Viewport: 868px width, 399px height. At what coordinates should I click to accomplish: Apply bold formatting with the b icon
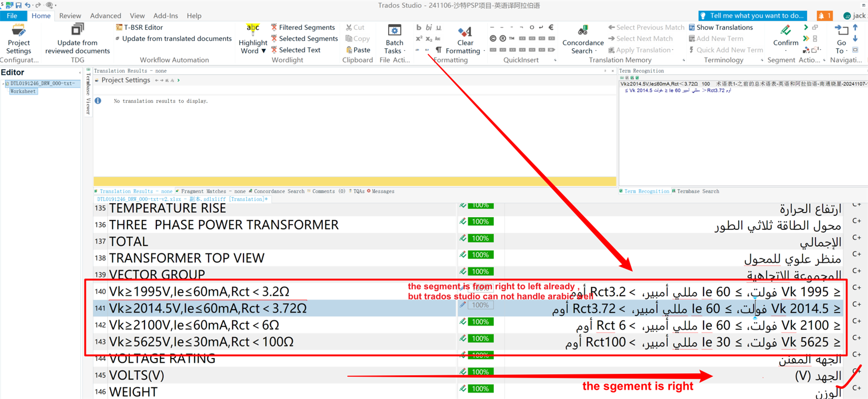[x=419, y=28]
